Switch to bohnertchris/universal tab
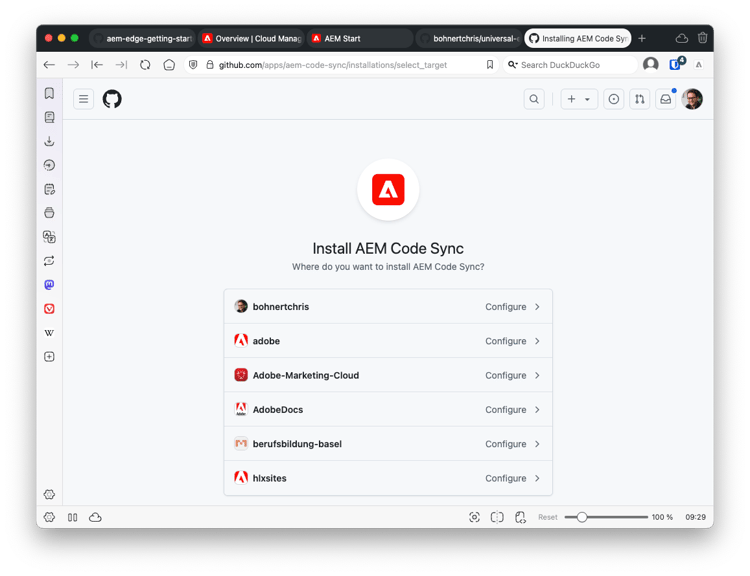 [x=469, y=38]
